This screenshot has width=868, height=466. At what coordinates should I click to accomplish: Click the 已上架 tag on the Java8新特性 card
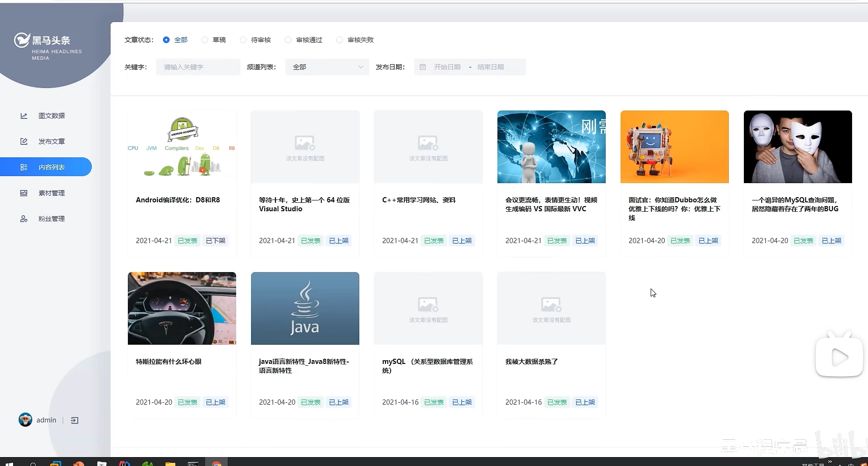[339, 402]
